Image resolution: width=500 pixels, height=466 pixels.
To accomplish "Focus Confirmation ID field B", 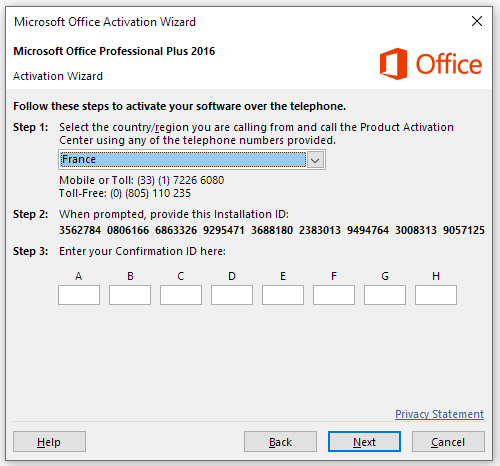I will [x=130, y=295].
